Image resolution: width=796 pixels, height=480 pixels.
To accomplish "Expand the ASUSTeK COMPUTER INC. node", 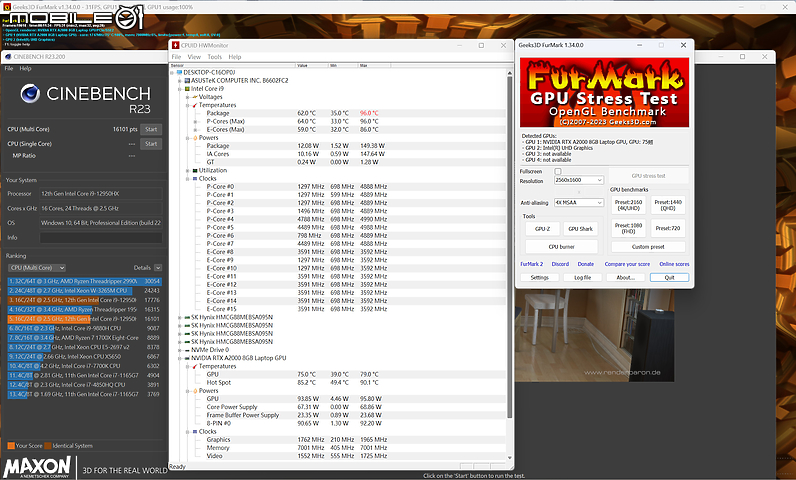I will point(180,81).
